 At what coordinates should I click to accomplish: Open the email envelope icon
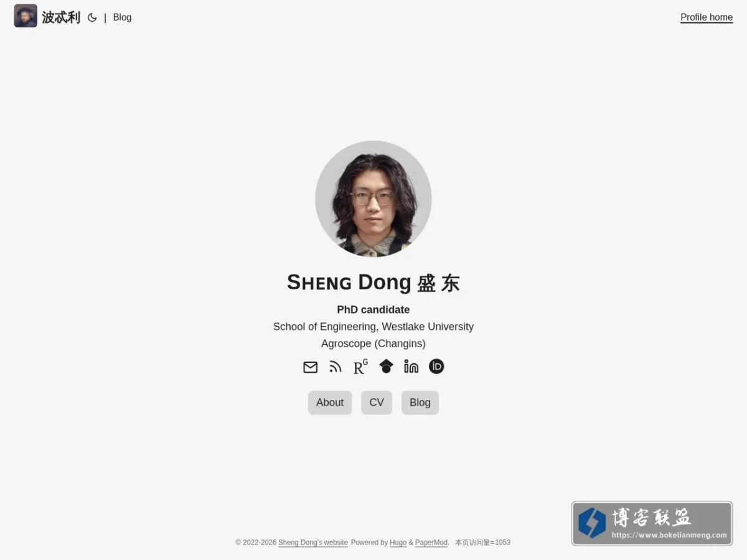[x=310, y=367]
